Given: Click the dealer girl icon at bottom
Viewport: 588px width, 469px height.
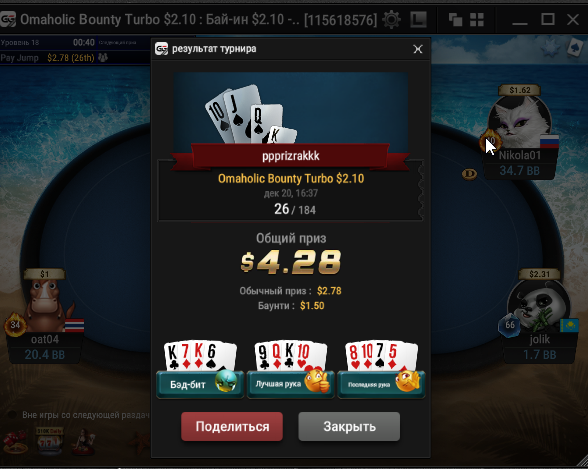Looking at the screenshot, I should click(84, 442).
